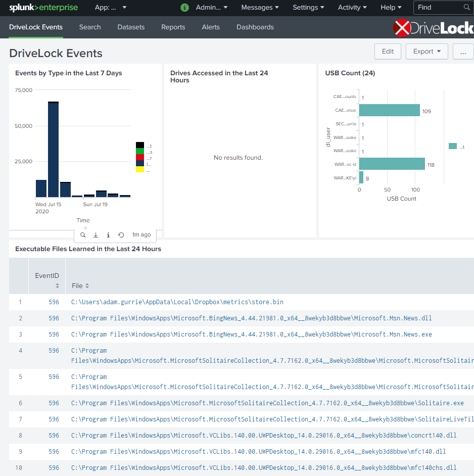474x476 pixels.
Task: Click the red legend swatch
Action: tap(140, 157)
